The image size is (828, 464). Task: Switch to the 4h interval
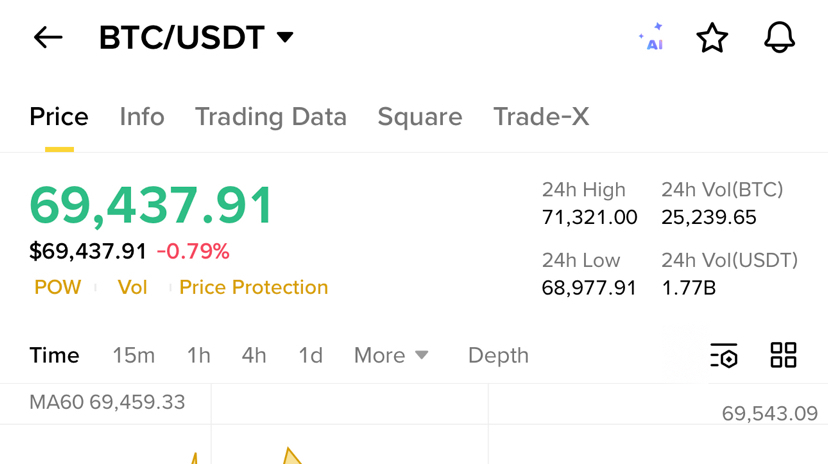254,356
